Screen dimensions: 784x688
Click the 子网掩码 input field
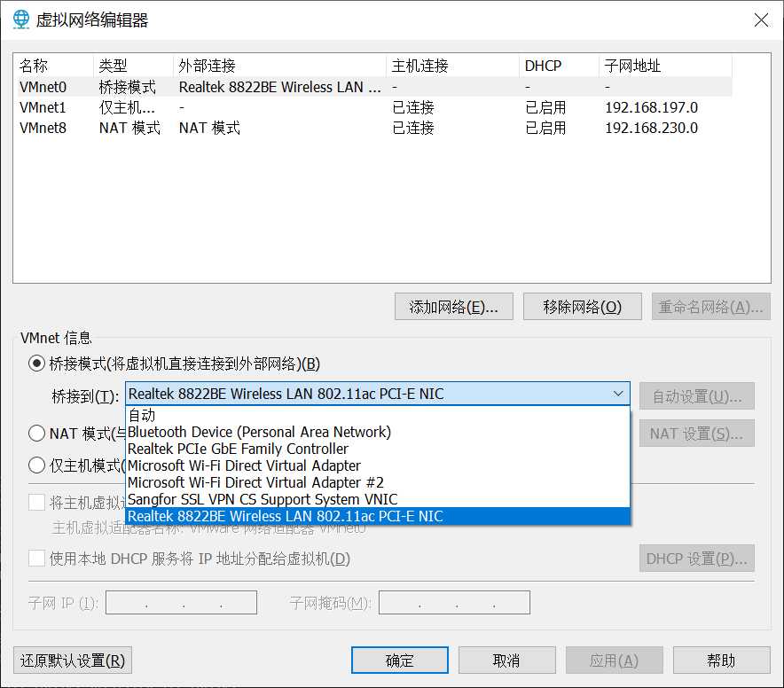(x=454, y=603)
